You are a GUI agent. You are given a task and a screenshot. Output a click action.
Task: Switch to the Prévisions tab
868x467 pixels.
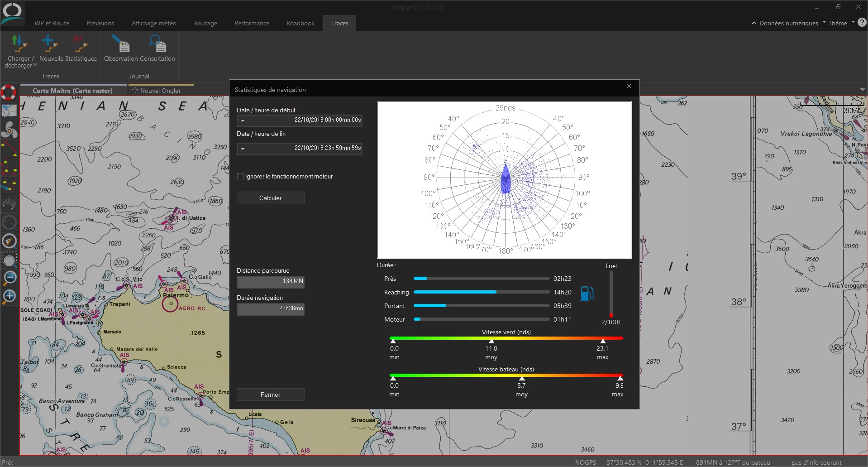click(x=100, y=23)
